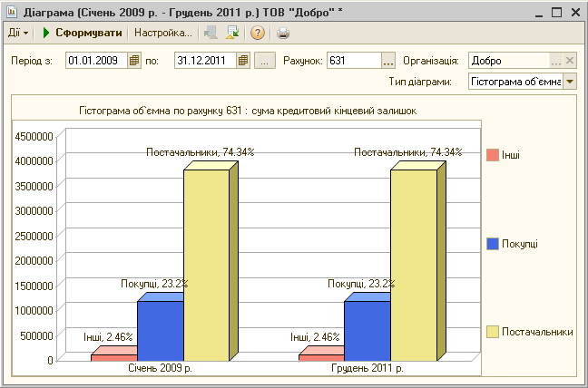Edit the period start date 01.01.2009
Image resolution: width=588 pixels, height=388 pixels.
pos(96,61)
